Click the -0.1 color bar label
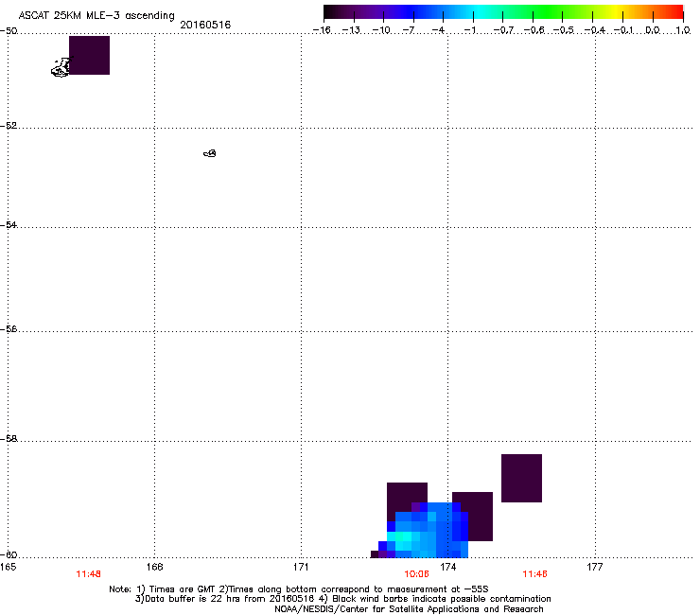700x615 pixels. coord(623,30)
